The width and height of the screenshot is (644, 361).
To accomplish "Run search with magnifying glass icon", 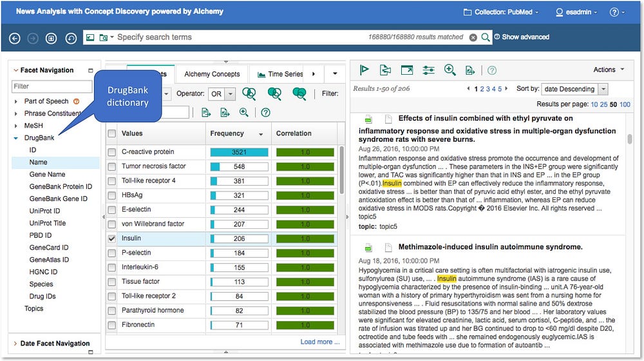I will tap(486, 37).
